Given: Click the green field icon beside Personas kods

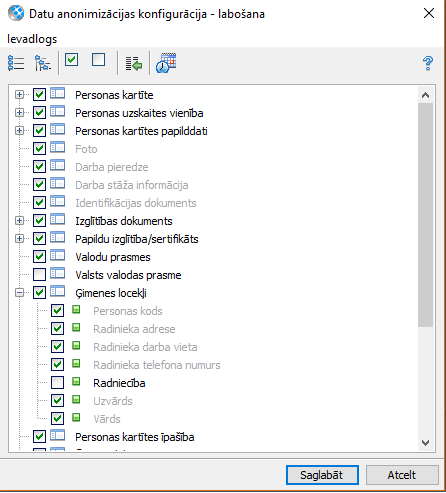Looking at the screenshot, I should 76,310.
